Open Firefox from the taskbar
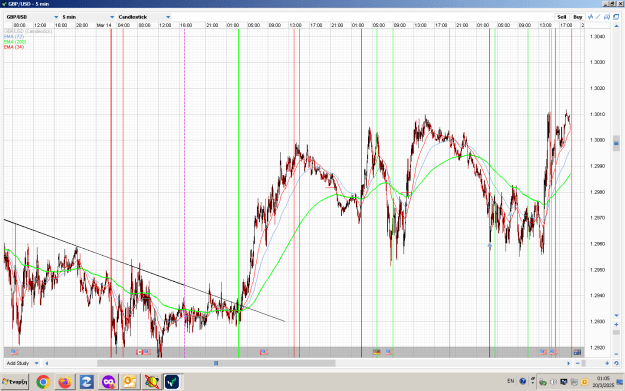The width and height of the screenshot is (625, 391). click(65, 382)
